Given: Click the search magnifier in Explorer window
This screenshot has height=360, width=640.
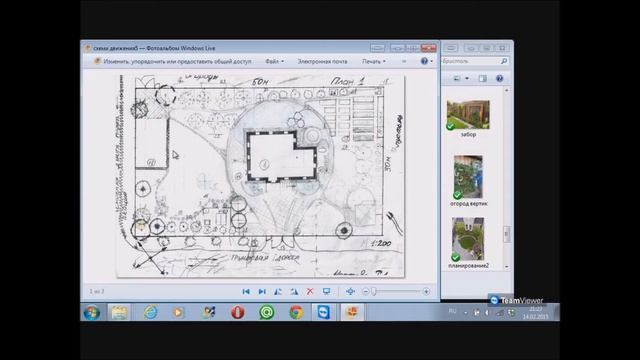Looking at the screenshot, I should click(x=504, y=61).
